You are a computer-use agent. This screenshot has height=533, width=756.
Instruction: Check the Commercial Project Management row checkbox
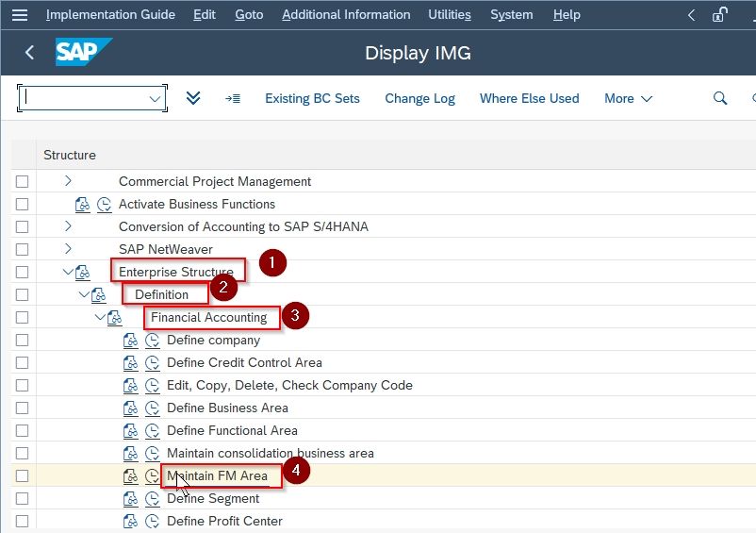23,182
